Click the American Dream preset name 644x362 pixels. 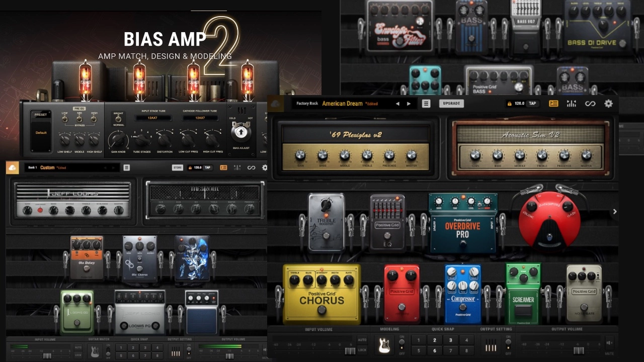[342, 104]
